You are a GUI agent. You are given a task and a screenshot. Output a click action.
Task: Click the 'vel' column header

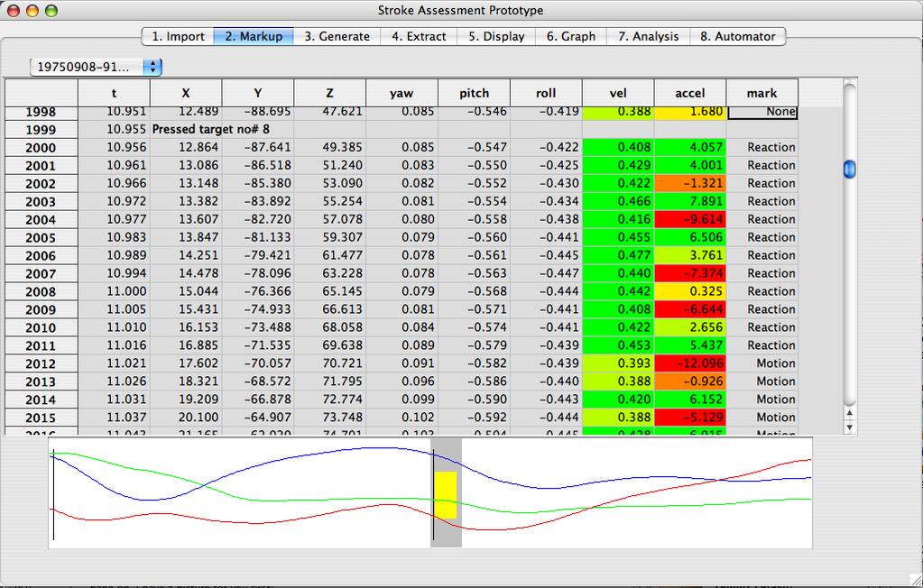tap(618, 93)
